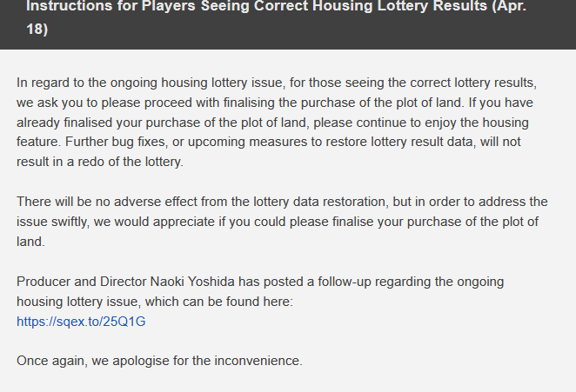Click the phrase "issue swiftly" in second paragraph
576x392 pixels.
point(53,222)
